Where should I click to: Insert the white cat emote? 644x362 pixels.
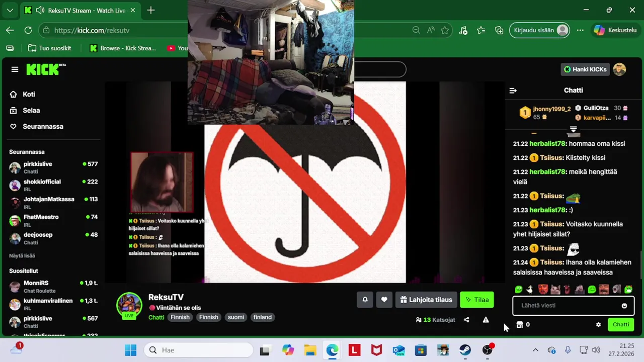(x=555, y=290)
